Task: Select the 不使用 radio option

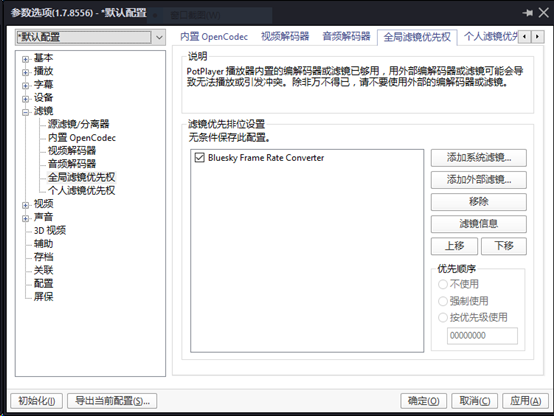Action: (443, 284)
